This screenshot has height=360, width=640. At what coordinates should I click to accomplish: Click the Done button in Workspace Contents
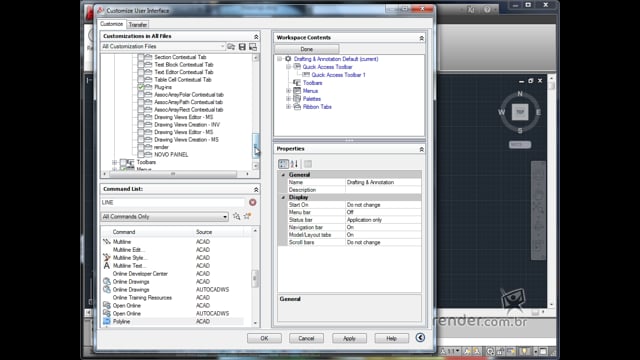coord(307,49)
